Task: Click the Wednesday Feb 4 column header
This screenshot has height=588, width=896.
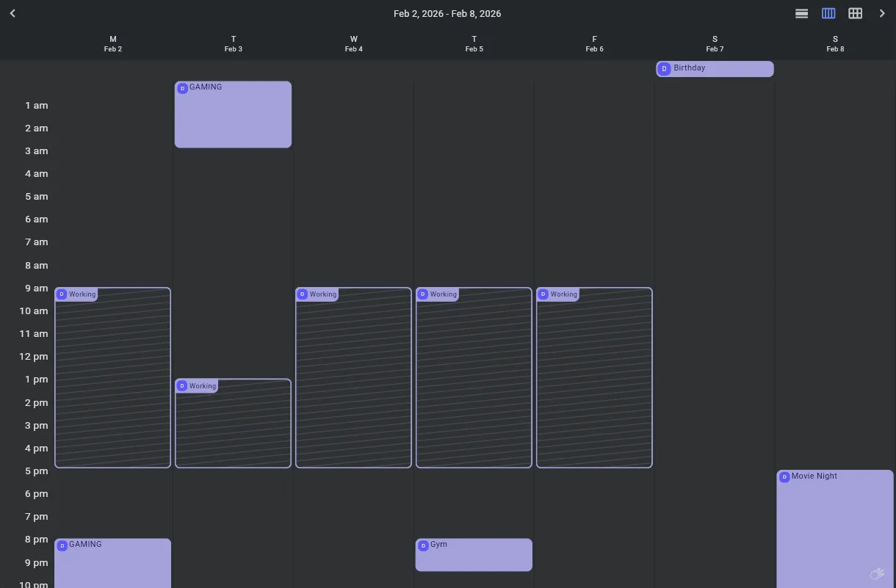Action: click(353, 44)
